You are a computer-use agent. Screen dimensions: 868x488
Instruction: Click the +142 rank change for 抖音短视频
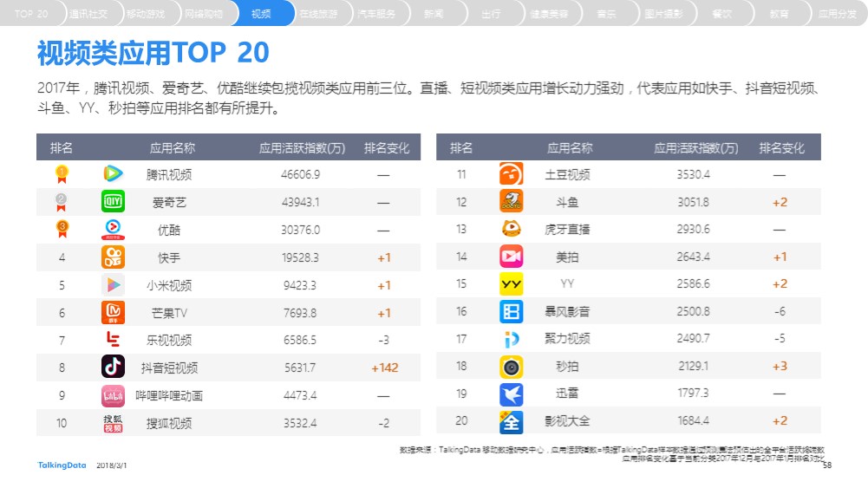point(385,368)
